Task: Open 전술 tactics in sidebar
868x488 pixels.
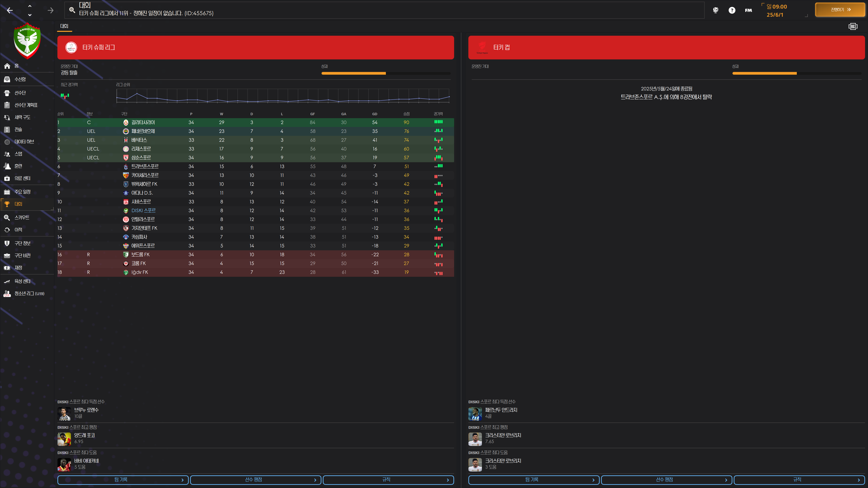Action: tap(18, 130)
